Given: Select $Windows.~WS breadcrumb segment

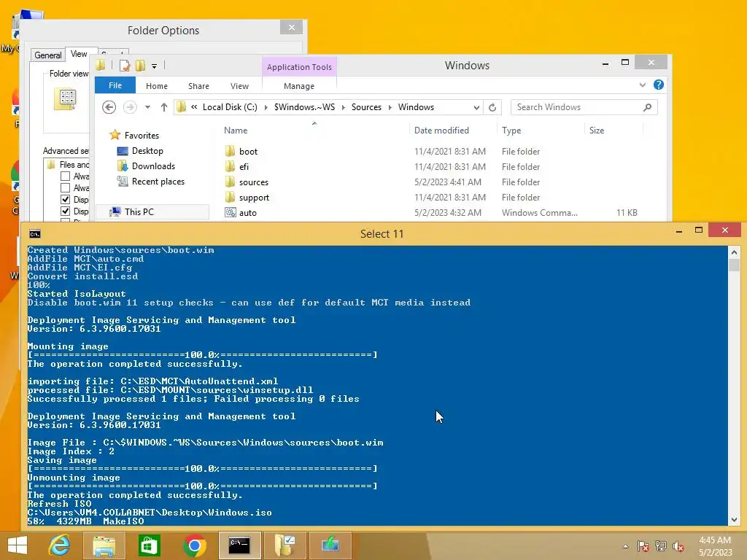Looking at the screenshot, I should point(304,107).
